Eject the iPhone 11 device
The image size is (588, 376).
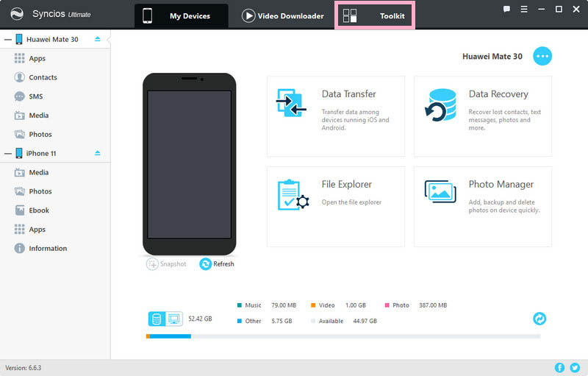(98, 153)
